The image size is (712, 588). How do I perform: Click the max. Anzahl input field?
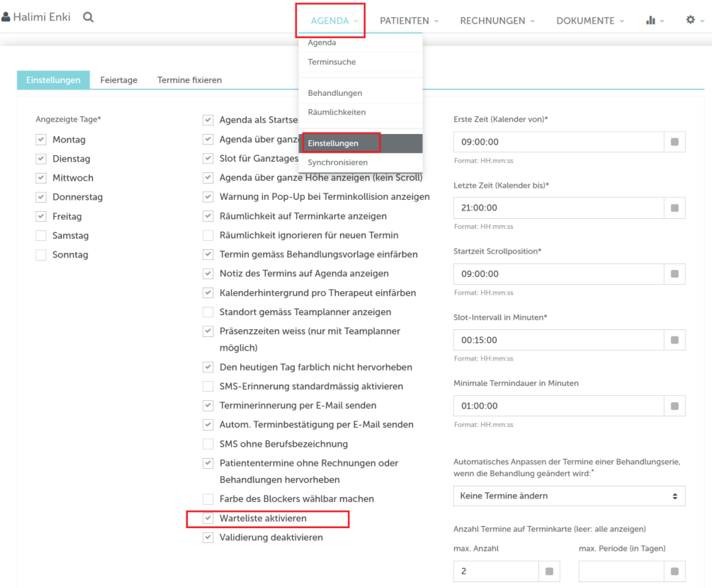coord(496,571)
